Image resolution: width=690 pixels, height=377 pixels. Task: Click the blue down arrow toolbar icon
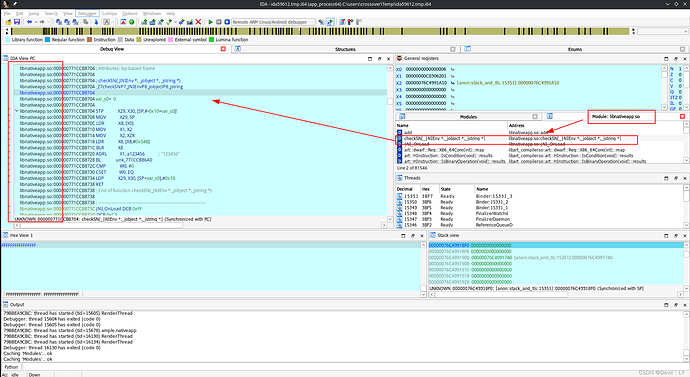coord(96,22)
